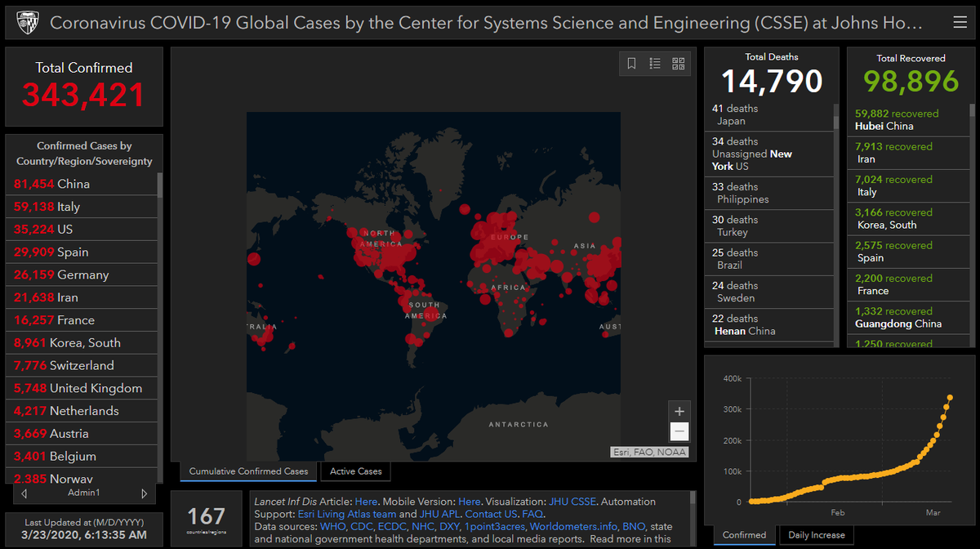Image resolution: width=980 pixels, height=549 pixels.
Task: Click Henan China 22 deaths entry
Action: [768, 325]
